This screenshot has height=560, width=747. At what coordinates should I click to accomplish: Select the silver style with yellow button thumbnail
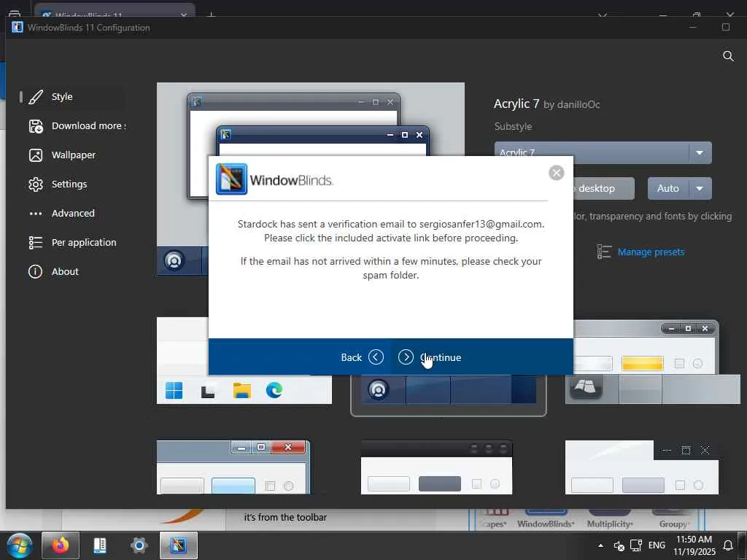coord(652,362)
